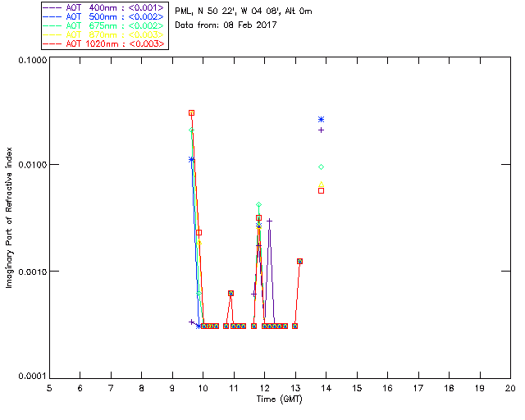Click the PML station location header text

[244, 11]
